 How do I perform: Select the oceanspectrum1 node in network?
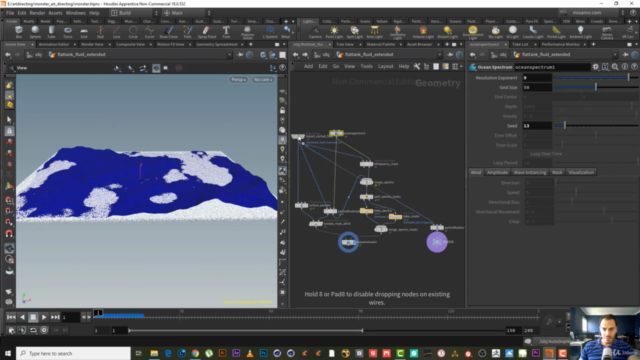[x=336, y=133]
